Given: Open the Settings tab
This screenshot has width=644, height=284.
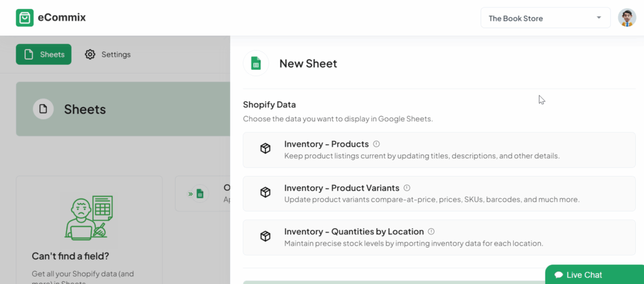Looking at the screenshot, I should tap(108, 54).
